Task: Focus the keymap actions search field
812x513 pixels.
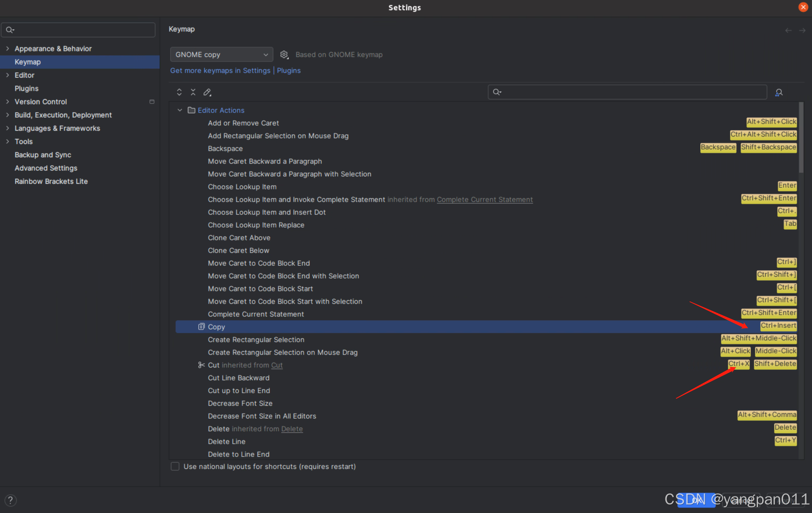Action: pos(627,92)
